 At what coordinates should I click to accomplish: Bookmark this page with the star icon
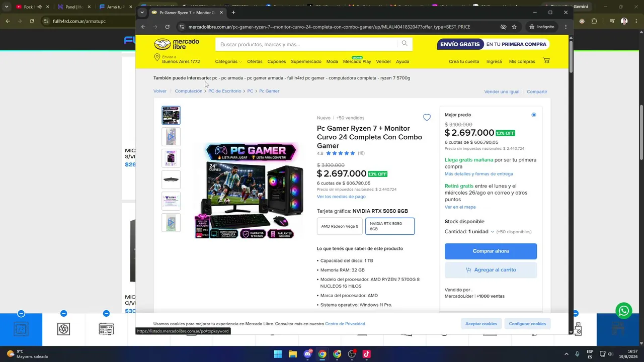click(514, 27)
